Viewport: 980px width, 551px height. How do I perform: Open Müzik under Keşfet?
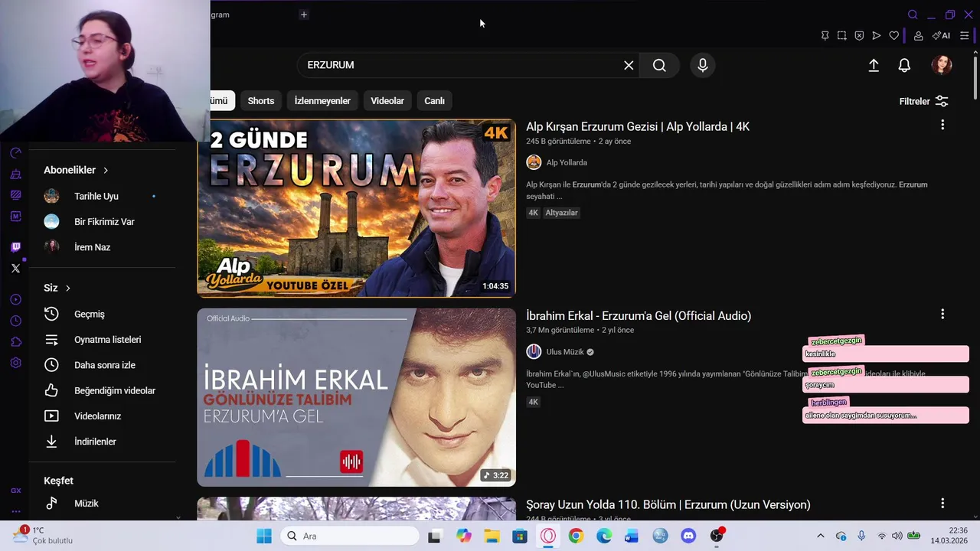pos(102,504)
